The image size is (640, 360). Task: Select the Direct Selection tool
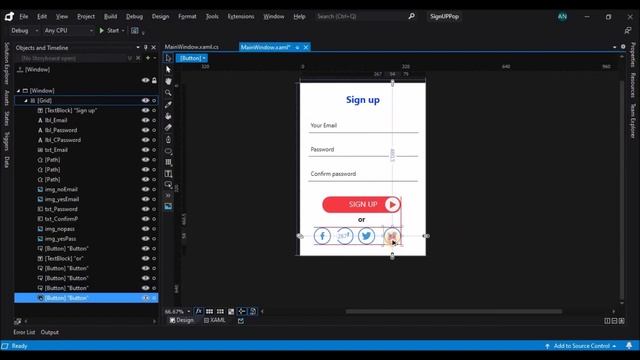coord(168,69)
